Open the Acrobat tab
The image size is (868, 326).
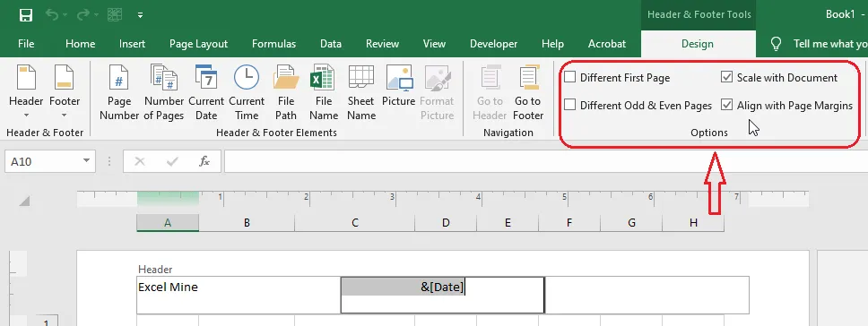[x=607, y=44]
